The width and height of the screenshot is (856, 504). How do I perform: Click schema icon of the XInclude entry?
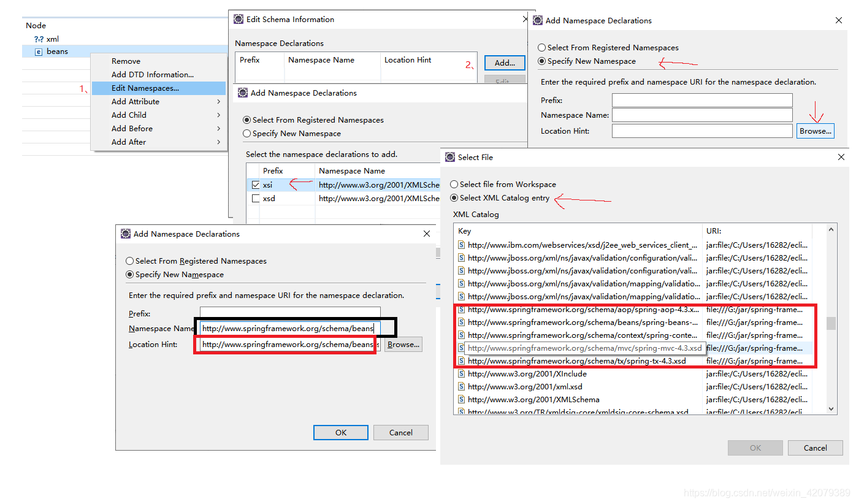click(x=462, y=373)
